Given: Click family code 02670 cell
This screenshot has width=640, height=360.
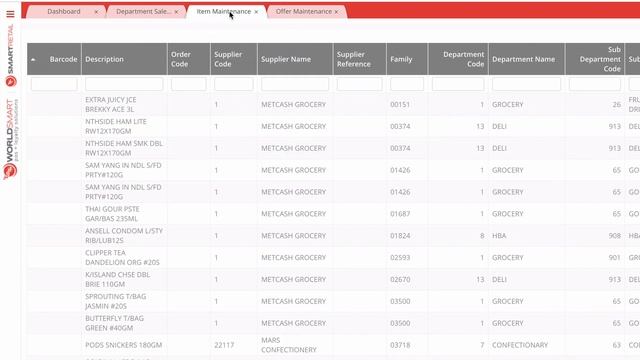Looking at the screenshot, I should coord(400,279).
